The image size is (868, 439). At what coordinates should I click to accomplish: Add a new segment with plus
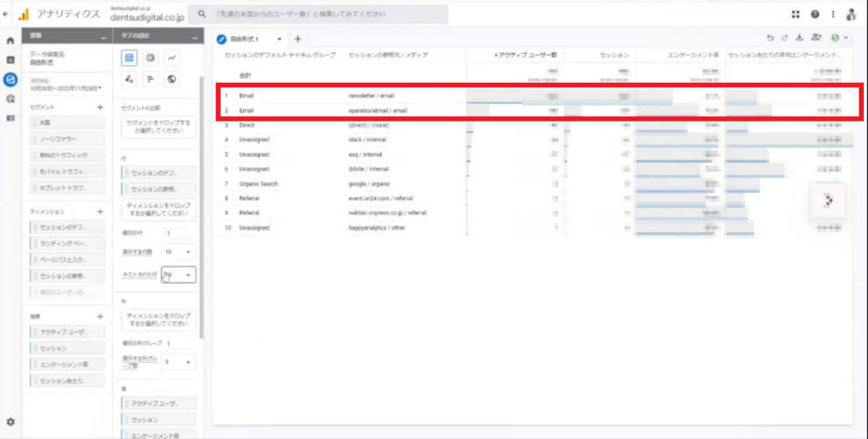coord(100,107)
